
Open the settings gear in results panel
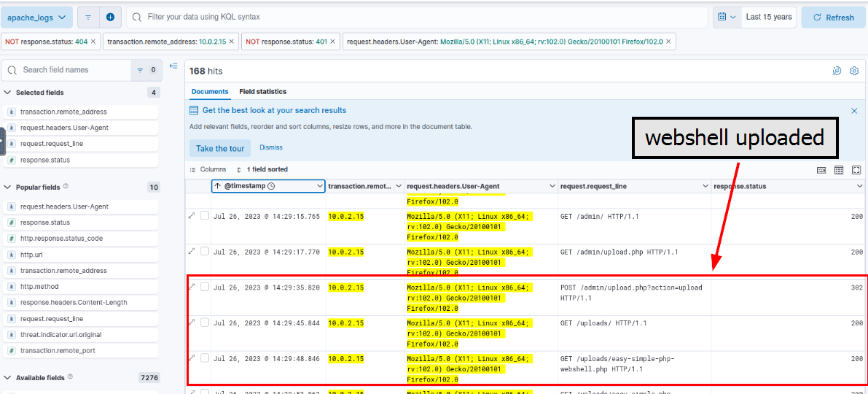click(854, 71)
